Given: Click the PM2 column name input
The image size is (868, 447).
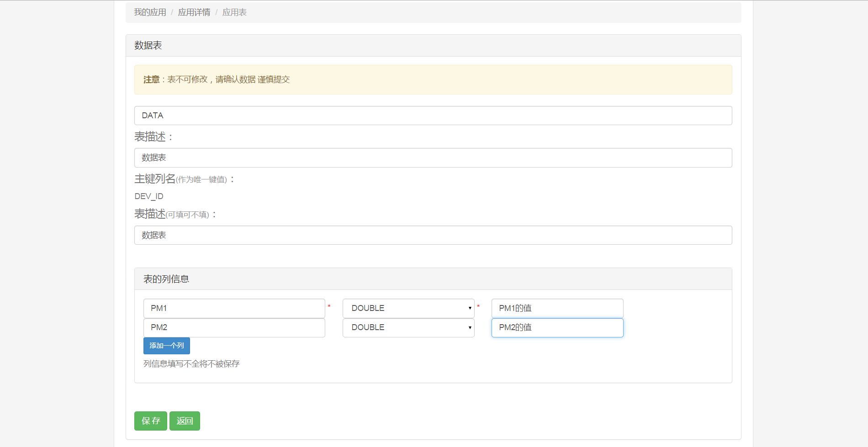Looking at the screenshot, I should pyautogui.click(x=234, y=328).
